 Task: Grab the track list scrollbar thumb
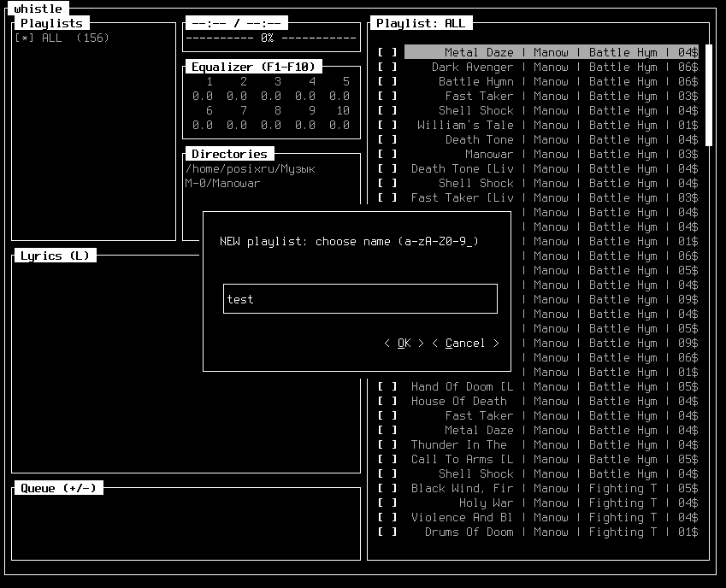point(708,96)
